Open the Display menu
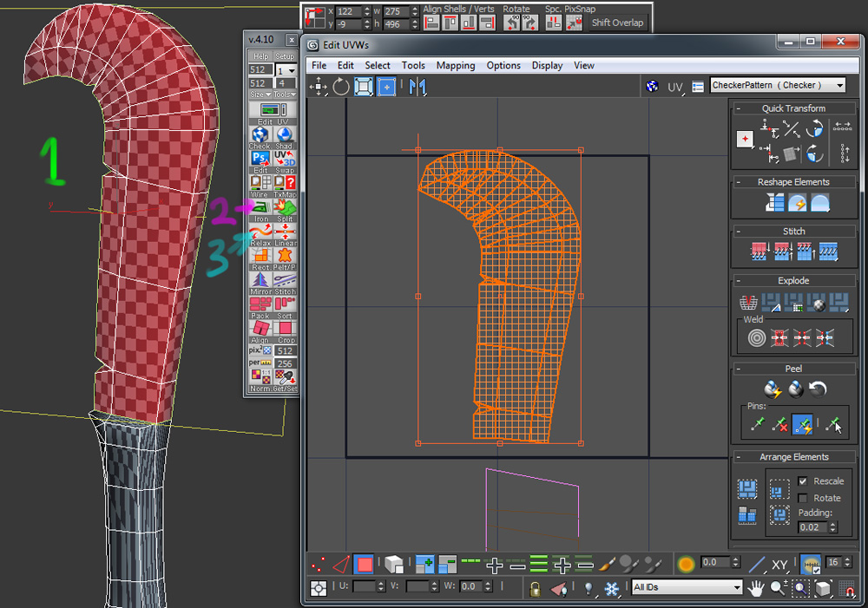Image resolution: width=868 pixels, height=608 pixels. (547, 65)
